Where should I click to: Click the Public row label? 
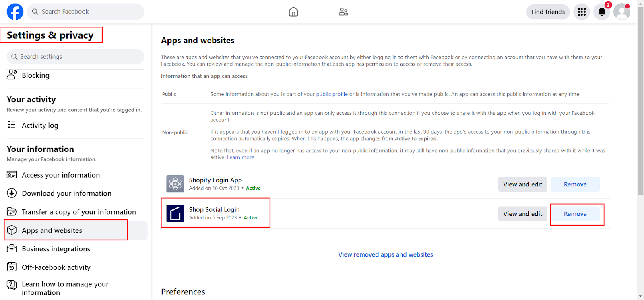pos(169,94)
